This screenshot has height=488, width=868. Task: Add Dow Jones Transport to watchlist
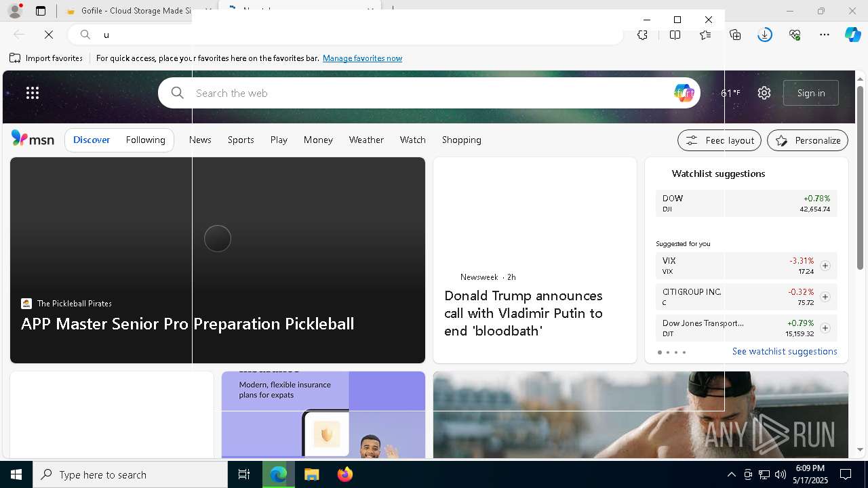coord(825,328)
